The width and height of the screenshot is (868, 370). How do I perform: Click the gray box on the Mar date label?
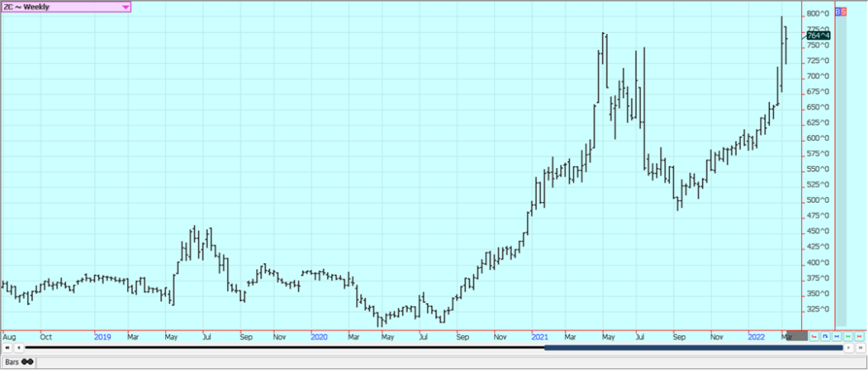[x=797, y=336]
